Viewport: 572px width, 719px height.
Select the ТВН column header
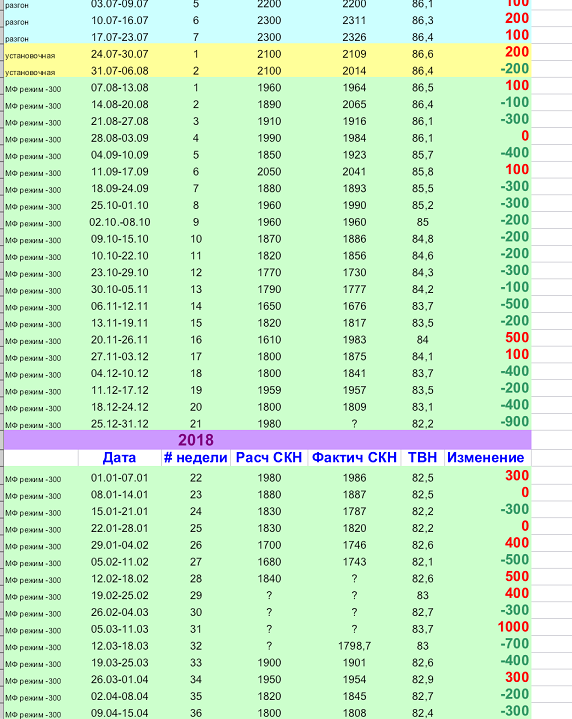[x=422, y=458]
